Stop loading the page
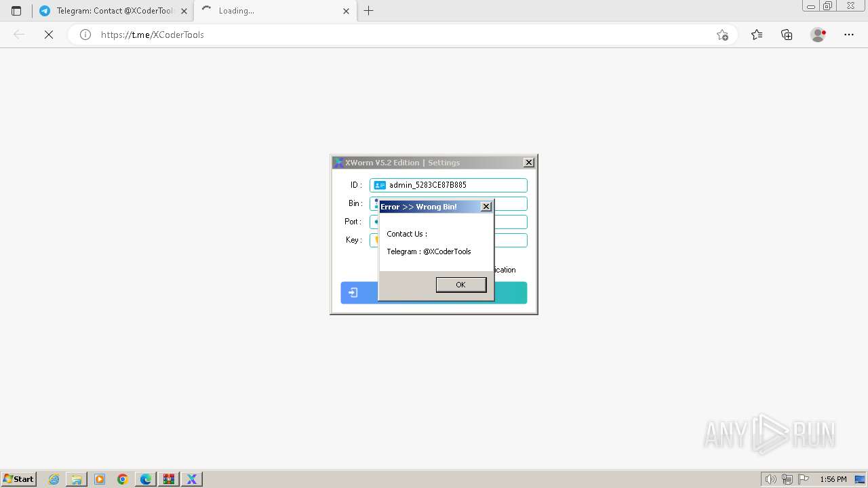 49,35
